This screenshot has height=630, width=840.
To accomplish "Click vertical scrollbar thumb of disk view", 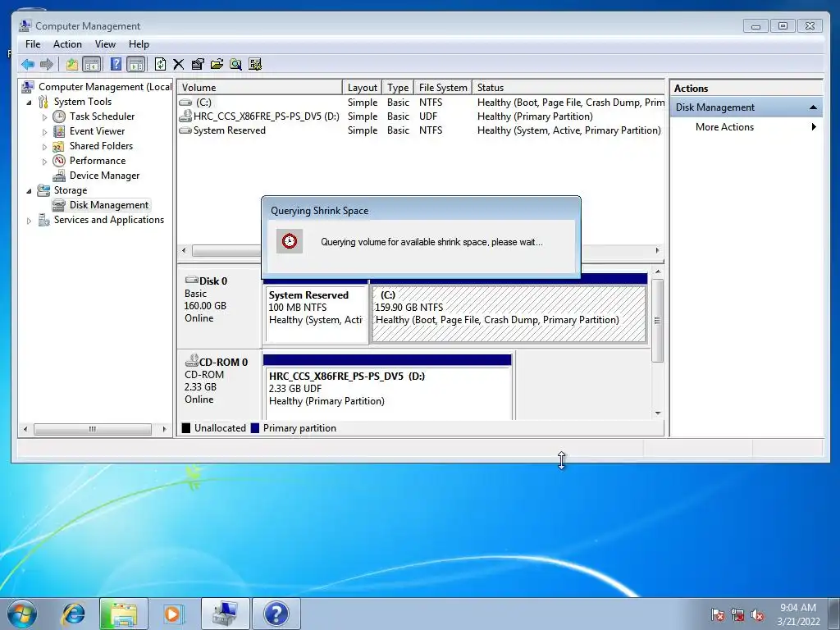I will (657, 321).
